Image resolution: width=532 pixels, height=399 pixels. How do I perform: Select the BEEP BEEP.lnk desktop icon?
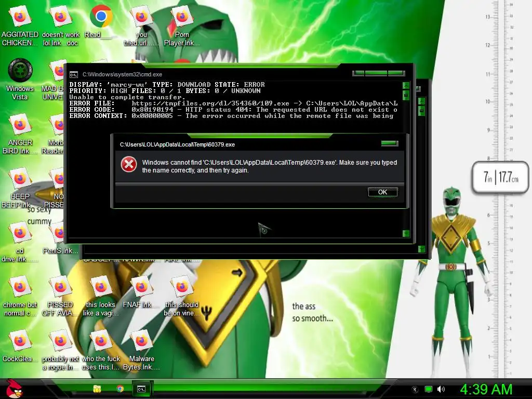[19, 188]
